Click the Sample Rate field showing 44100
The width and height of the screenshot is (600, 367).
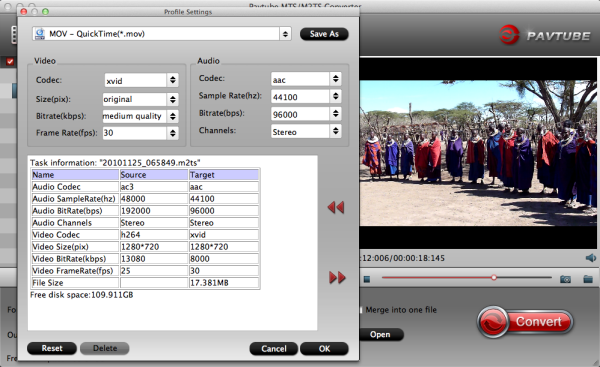[300, 97]
